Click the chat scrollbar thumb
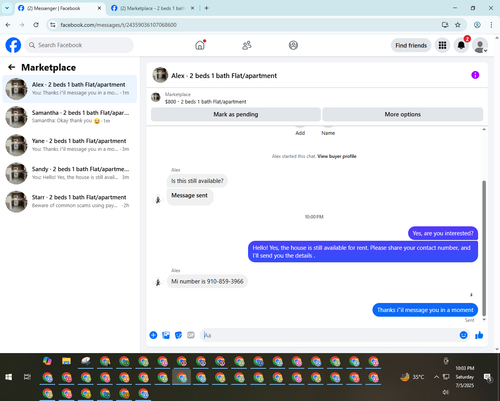 click(484, 248)
